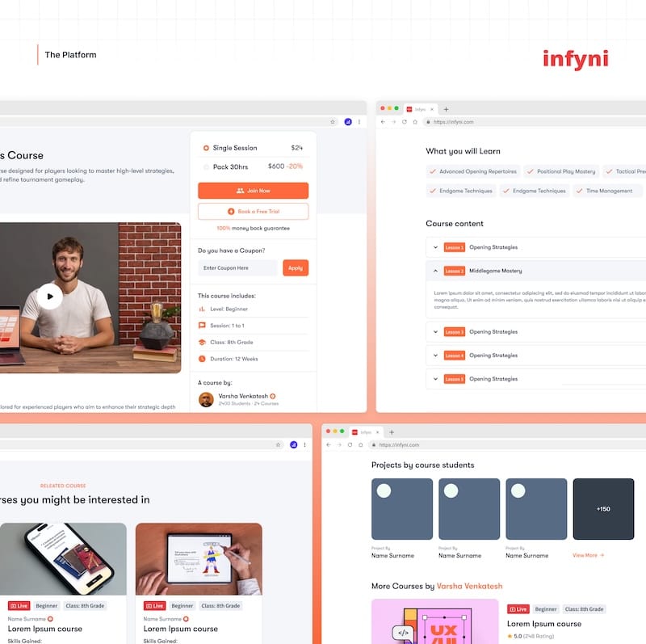Open the UX course thumbnail under More Courses
Viewport: 646px width, 644px height.
[x=435, y=621]
